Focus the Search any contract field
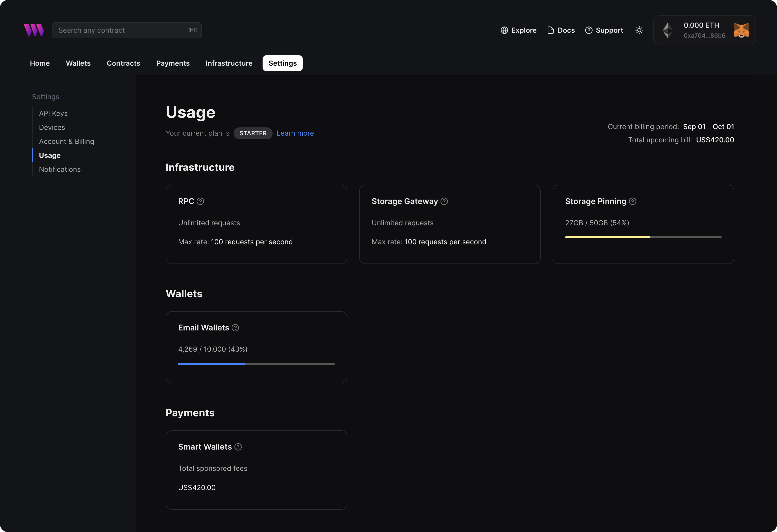This screenshot has height=532, width=777. coord(122,30)
